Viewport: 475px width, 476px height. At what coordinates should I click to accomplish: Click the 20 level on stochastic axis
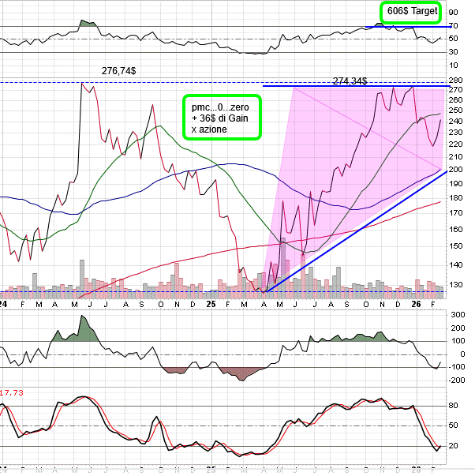point(453,446)
